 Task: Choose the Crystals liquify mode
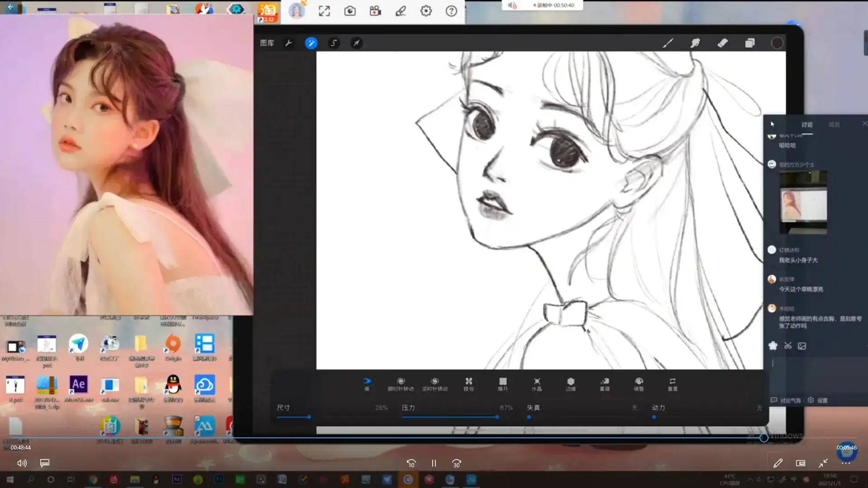tap(537, 384)
